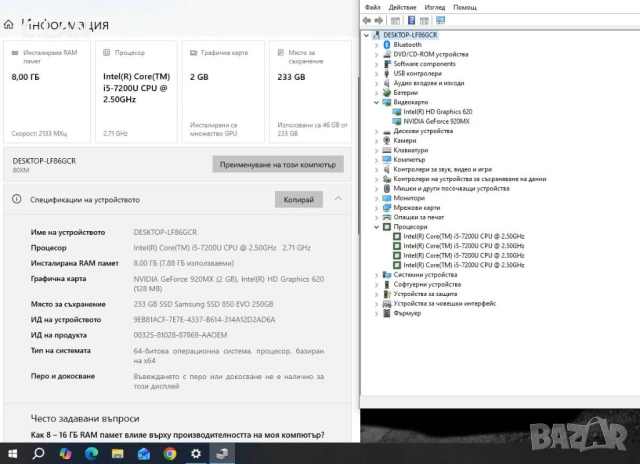Click the Back arrow in Device Manager toolbar
This screenshot has height=464, width=640.
(367, 20)
